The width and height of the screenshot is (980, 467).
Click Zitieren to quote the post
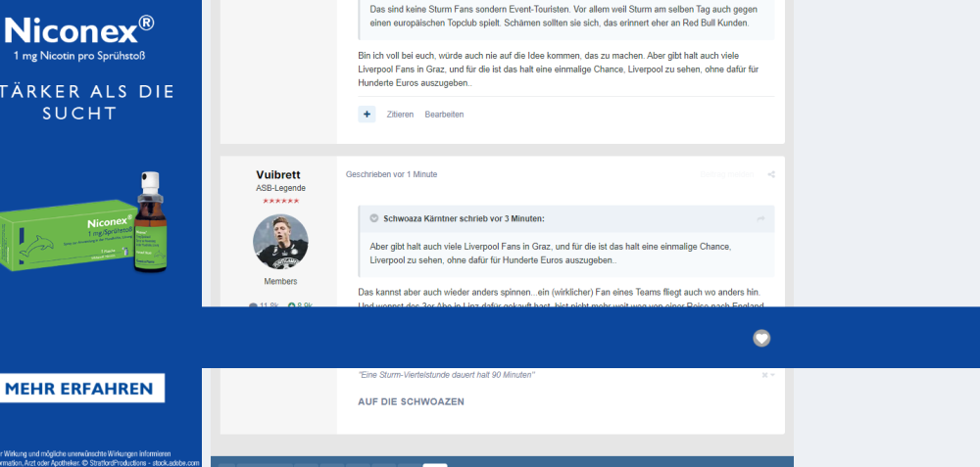click(399, 115)
